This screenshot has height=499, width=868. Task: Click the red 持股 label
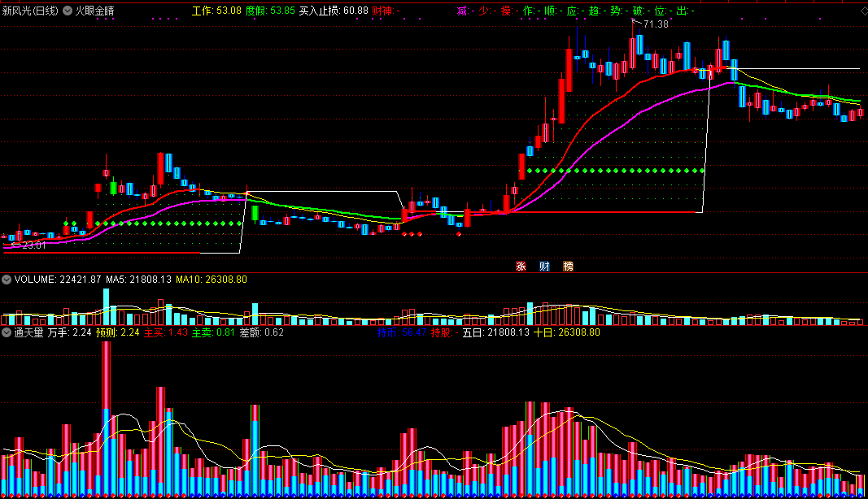click(x=444, y=332)
